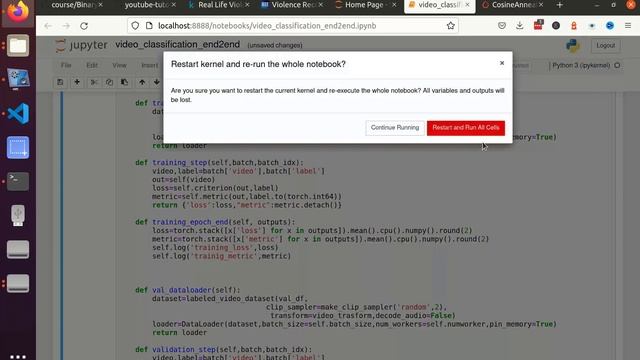Open the View menu
This screenshot has width=640, height=360.
click(119, 65)
